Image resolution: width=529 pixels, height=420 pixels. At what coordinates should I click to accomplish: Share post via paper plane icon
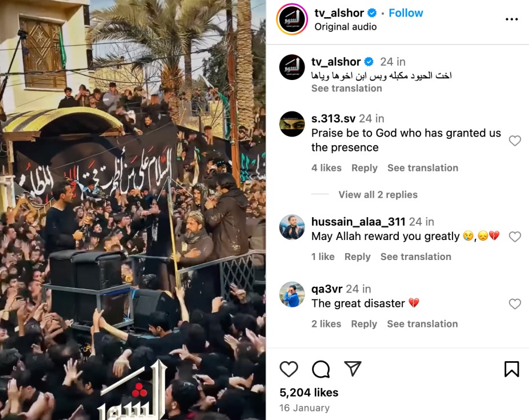click(352, 369)
